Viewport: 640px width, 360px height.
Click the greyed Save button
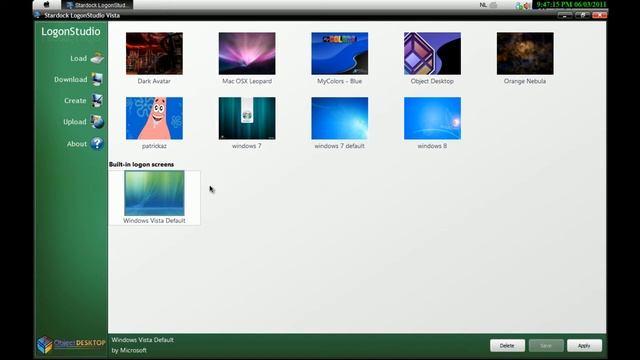point(546,346)
